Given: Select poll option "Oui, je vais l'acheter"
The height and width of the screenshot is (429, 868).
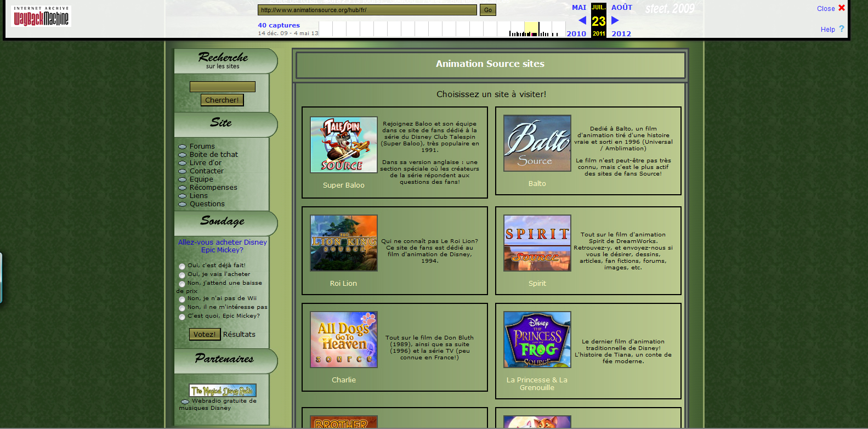Looking at the screenshot, I should click(x=182, y=275).
